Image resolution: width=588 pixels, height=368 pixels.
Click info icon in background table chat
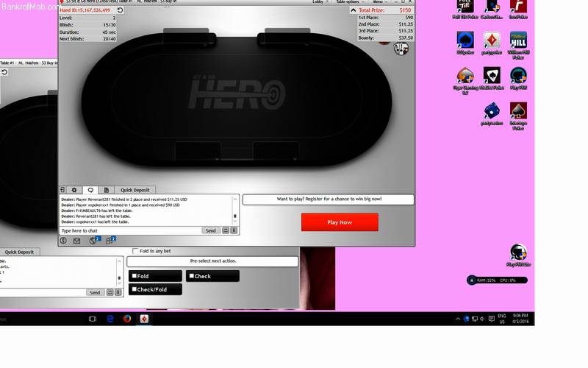pos(118,292)
